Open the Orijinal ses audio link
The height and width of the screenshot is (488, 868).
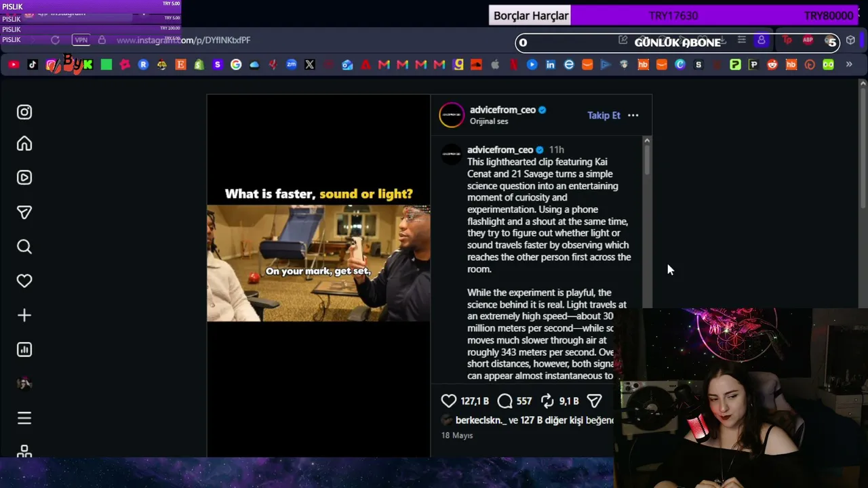489,121
